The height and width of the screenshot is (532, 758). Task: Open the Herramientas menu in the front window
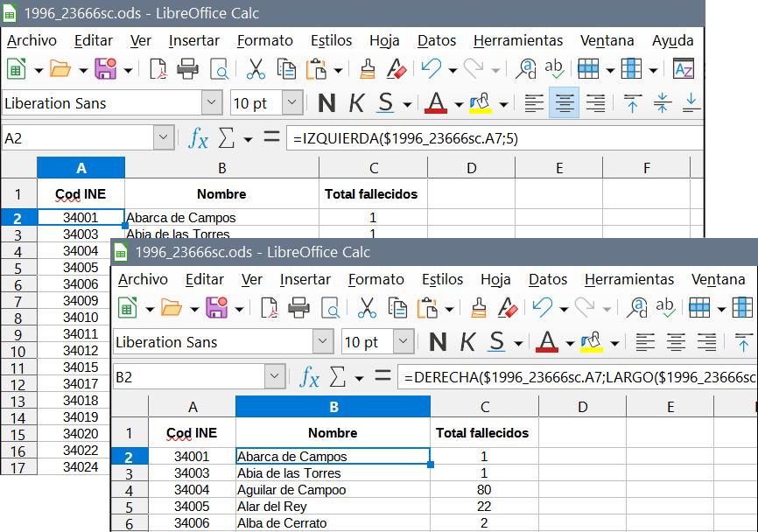[x=629, y=279]
